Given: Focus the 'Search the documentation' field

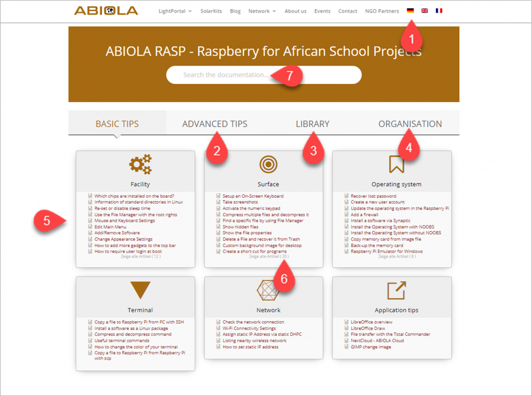Looking at the screenshot, I should [x=264, y=75].
